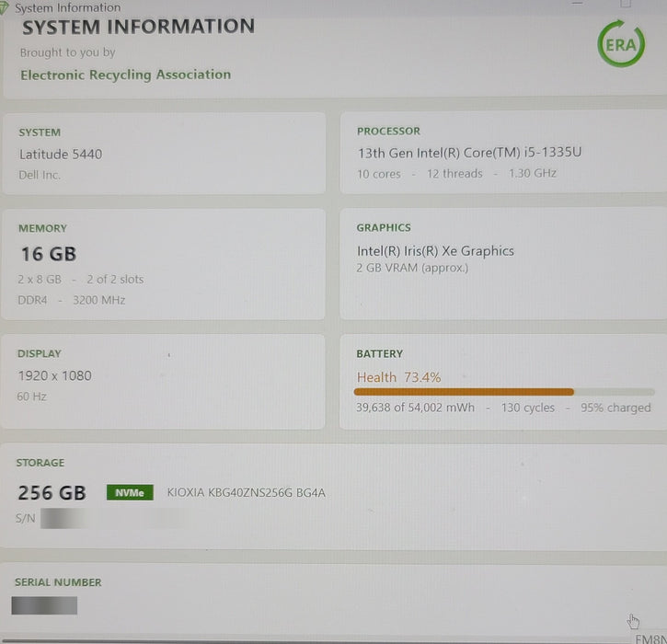Select the 'Latitude 5440' system text
This screenshot has width=667, height=644.
[x=61, y=154]
